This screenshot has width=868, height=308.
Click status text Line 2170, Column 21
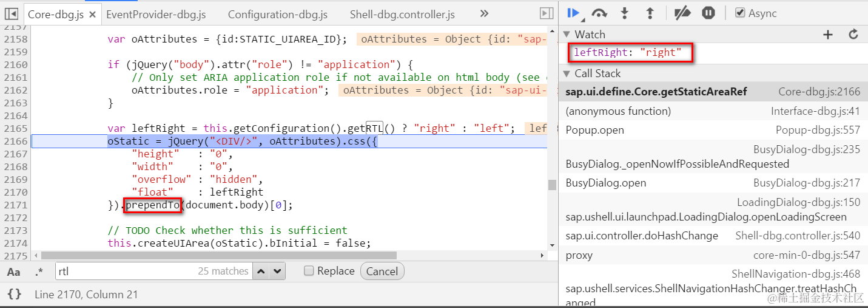coord(86,295)
